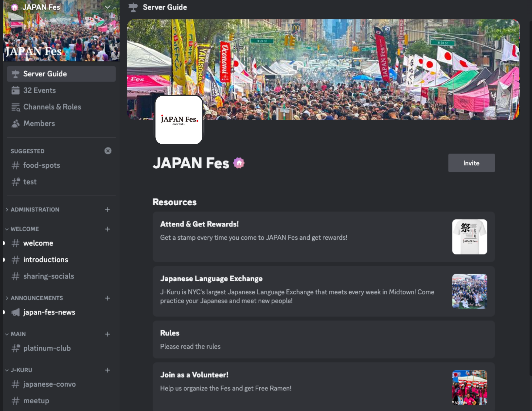Add a channel under Announcements
The image size is (532, 411).
tap(107, 298)
